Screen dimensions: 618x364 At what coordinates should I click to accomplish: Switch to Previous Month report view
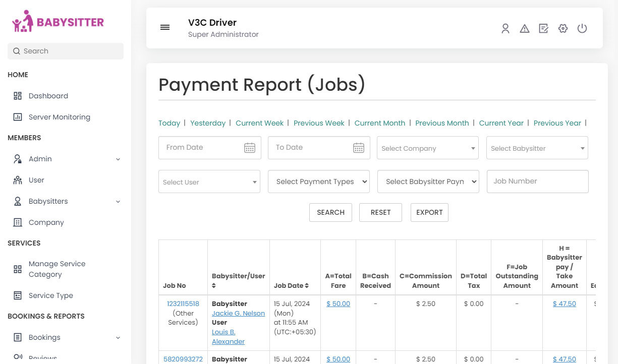pyautogui.click(x=442, y=123)
